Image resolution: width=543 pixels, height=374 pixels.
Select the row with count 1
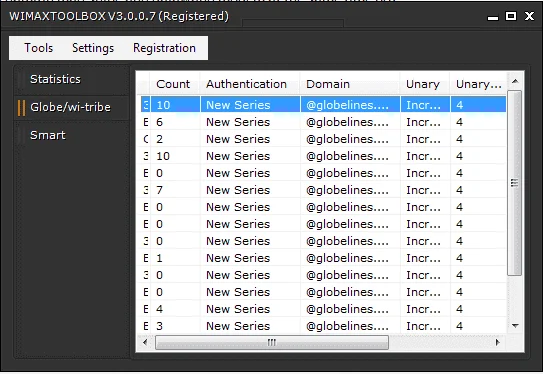click(x=323, y=258)
